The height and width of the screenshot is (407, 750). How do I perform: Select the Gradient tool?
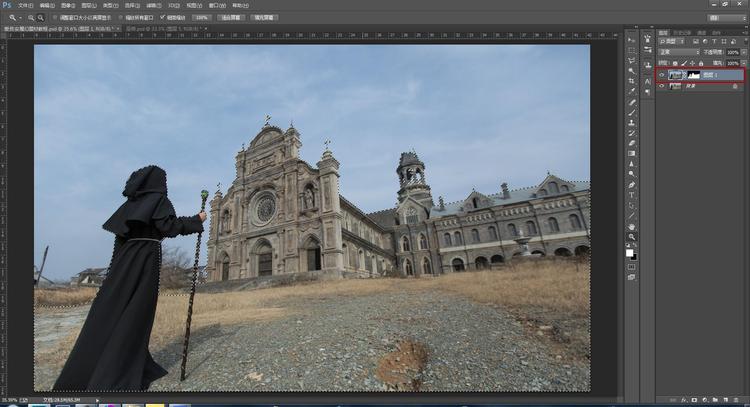coord(631,154)
